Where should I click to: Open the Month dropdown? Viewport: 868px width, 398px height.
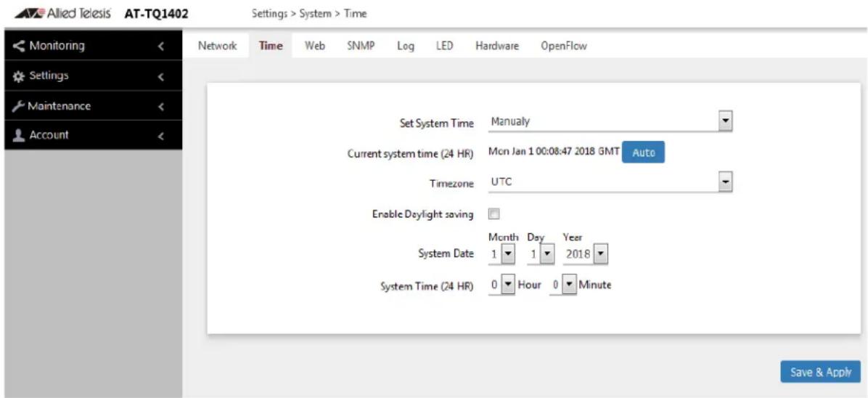503,255
